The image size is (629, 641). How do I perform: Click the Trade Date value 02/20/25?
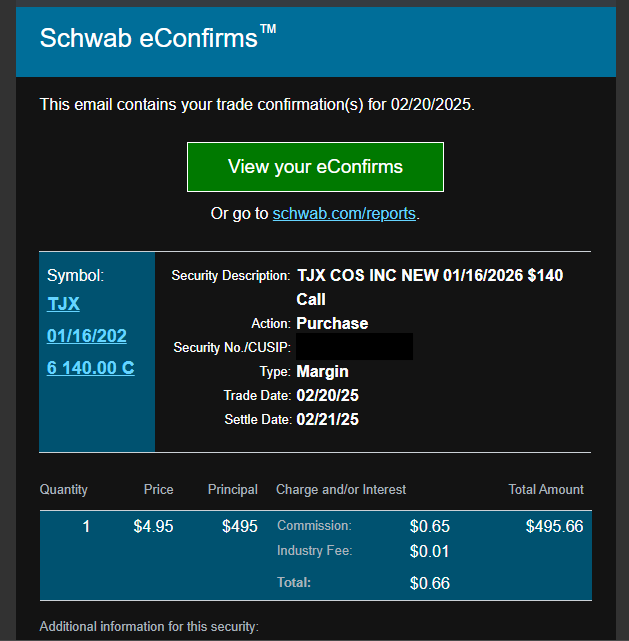coord(327,395)
